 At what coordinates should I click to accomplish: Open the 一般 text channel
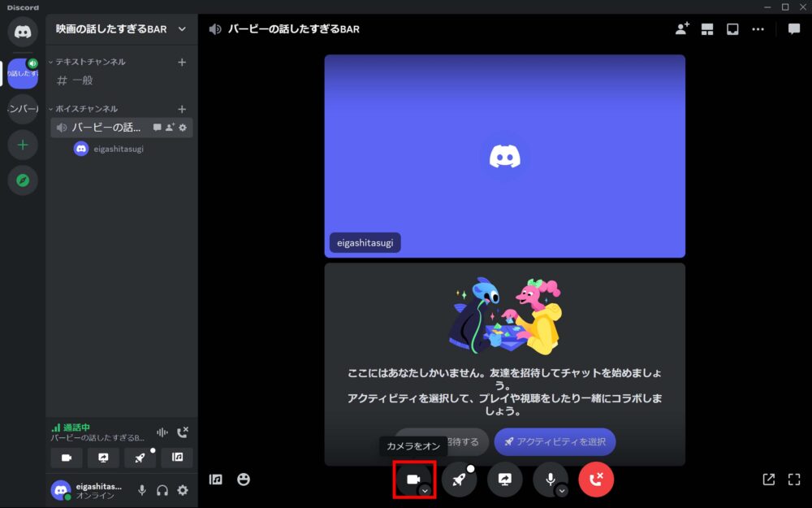tap(121, 80)
